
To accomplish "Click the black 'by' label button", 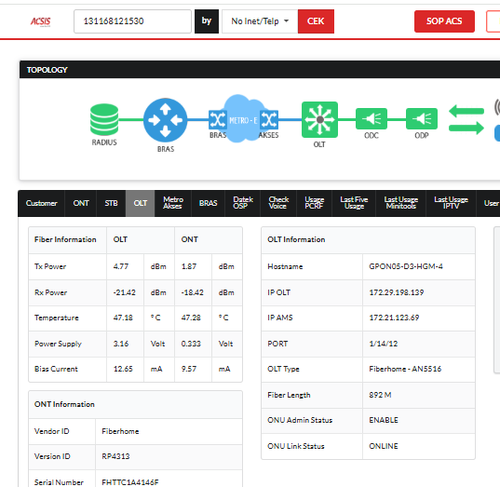I will click(207, 21).
